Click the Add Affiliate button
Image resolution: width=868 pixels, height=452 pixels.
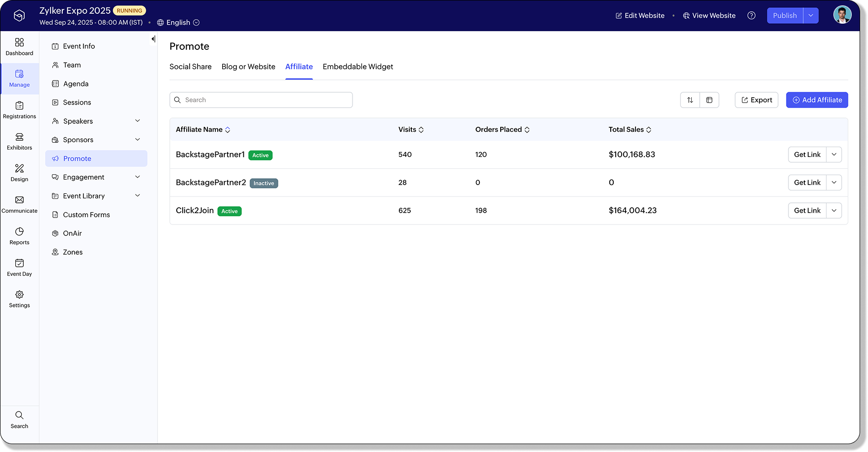click(x=817, y=100)
